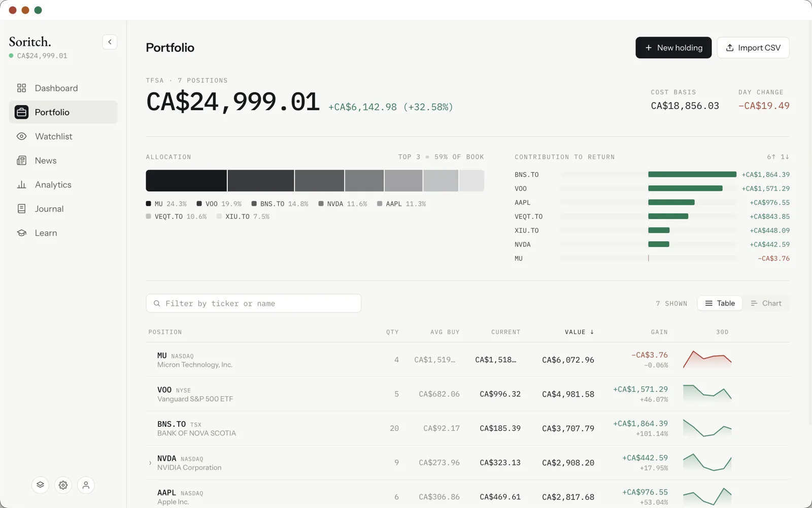Viewport: 812px width, 508px height.
Task: Sort by the QTY column header
Action: pos(392,332)
